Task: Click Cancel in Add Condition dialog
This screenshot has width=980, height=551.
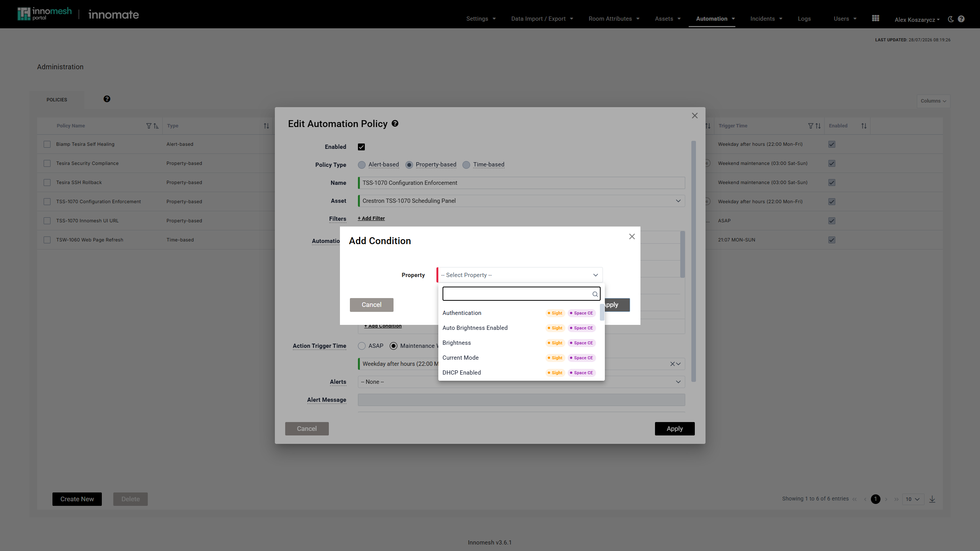Action: click(371, 305)
